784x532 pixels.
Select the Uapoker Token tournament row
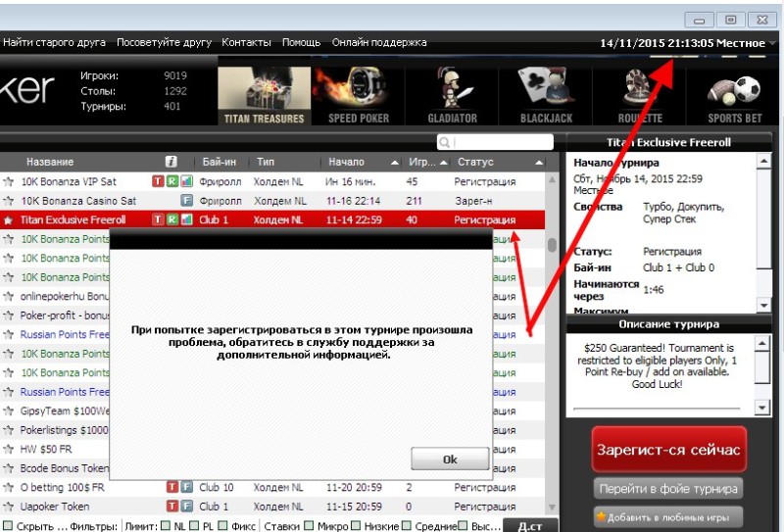(x=272, y=507)
